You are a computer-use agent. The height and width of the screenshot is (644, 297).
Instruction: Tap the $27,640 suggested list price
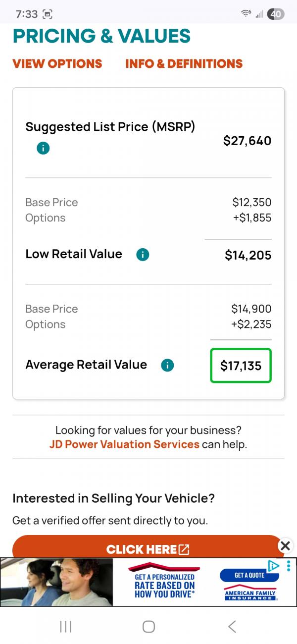tap(247, 141)
